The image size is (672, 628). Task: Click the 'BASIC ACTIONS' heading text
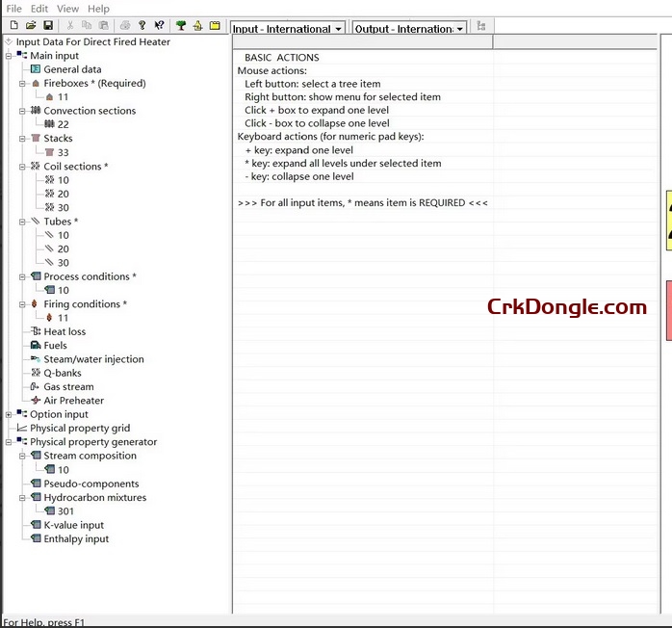coord(281,58)
